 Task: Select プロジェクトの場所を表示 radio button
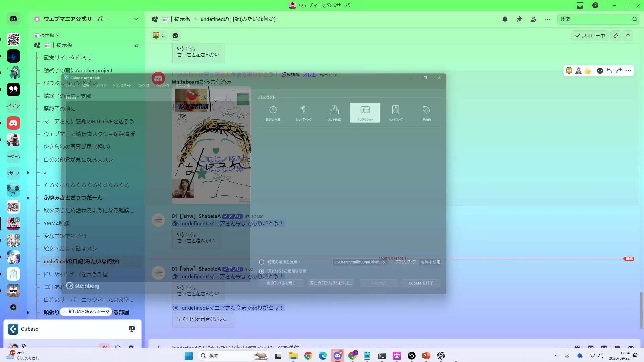pyautogui.click(x=262, y=271)
